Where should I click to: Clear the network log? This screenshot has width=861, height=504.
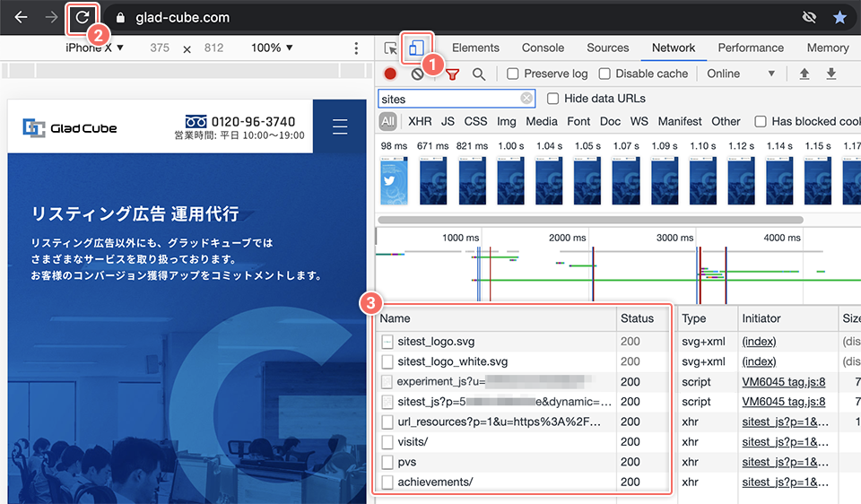(417, 74)
